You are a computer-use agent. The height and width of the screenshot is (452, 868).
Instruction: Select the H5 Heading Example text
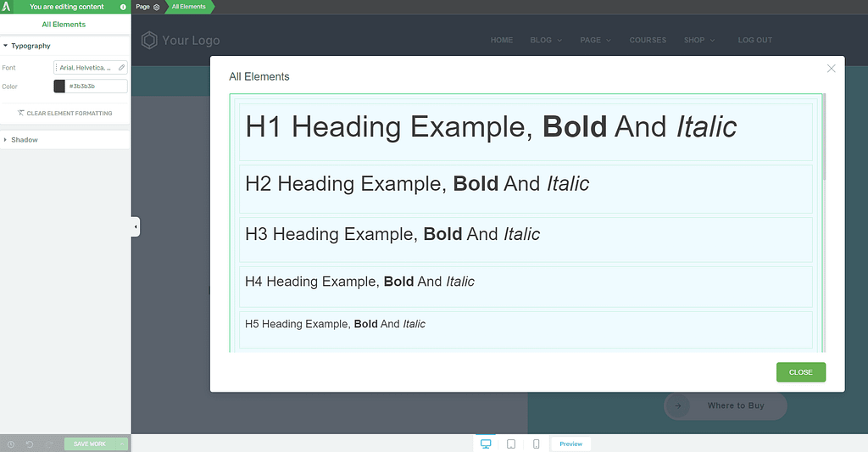tap(335, 324)
